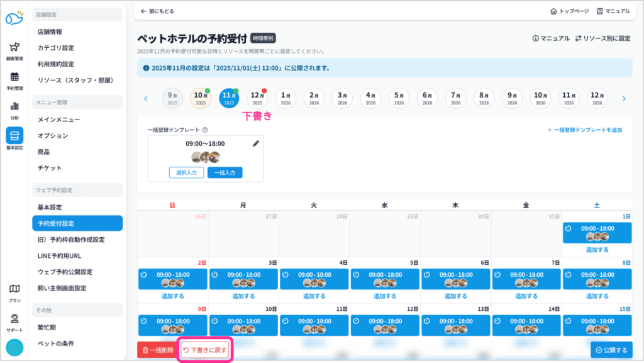This screenshot has height=363, width=644.
Task: Open the プラン map icon
Action: (14, 291)
